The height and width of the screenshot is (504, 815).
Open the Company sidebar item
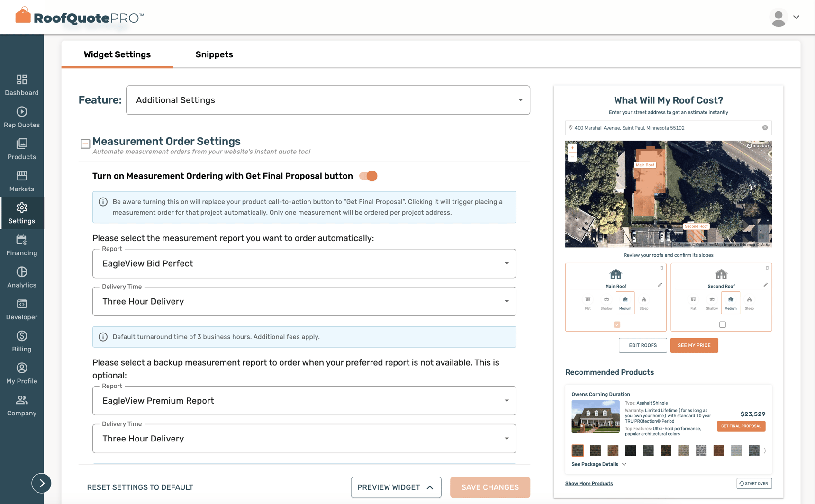click(22, 405)
